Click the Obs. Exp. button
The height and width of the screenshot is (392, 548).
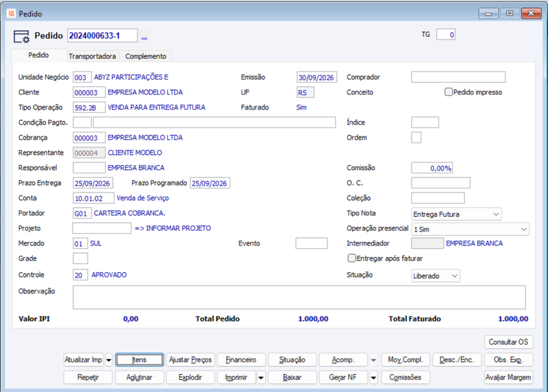[x=508, y=360]
